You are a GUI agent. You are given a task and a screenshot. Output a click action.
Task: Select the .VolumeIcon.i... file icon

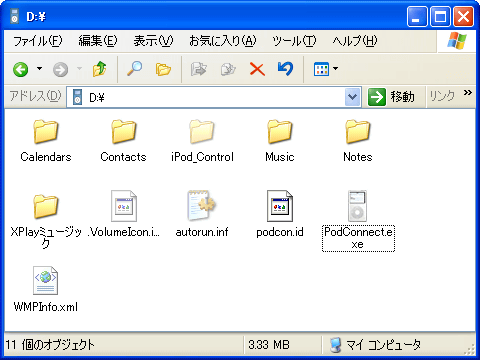pyautogui.click(x=124, y=206)
